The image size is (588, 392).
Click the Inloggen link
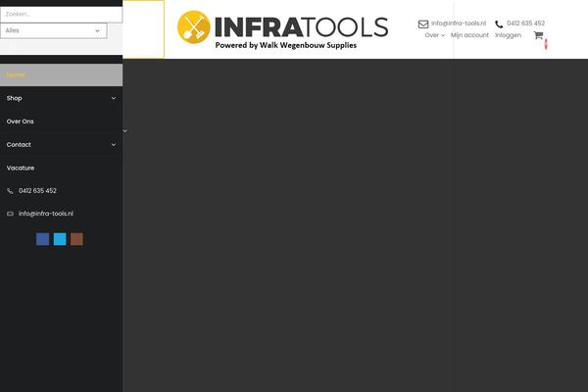point(508,35)
